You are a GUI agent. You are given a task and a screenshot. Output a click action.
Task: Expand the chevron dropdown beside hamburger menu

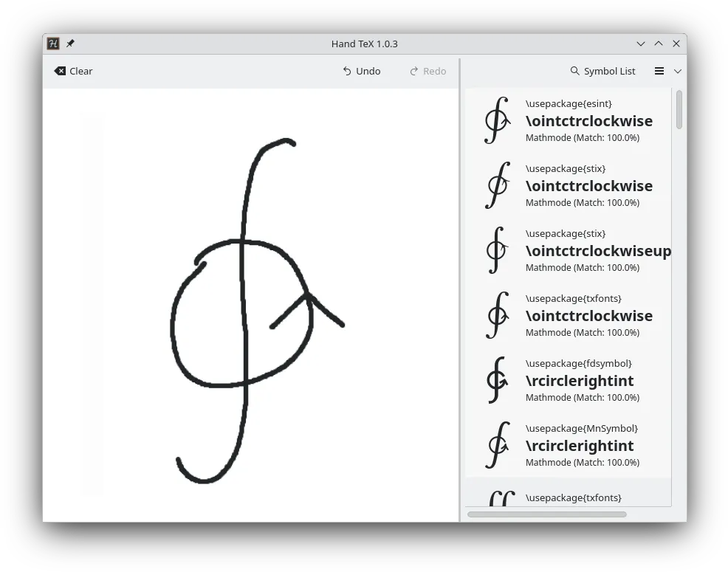point(678,71)
